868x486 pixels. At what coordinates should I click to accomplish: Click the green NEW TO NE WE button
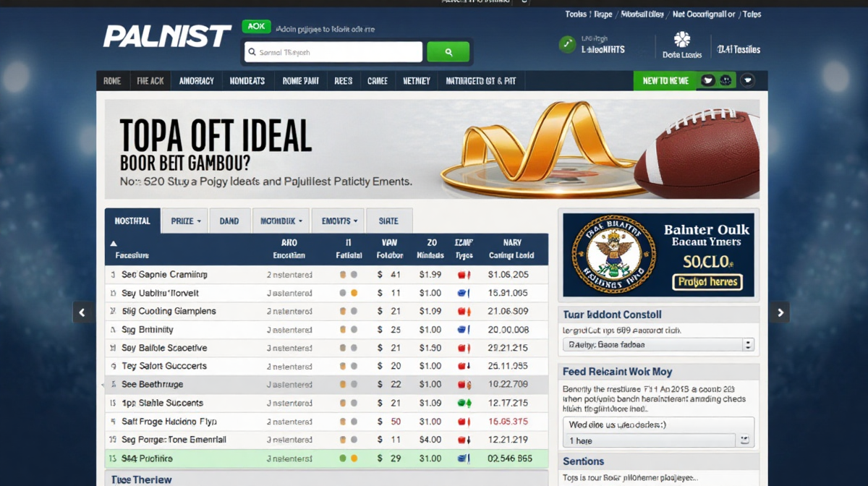(665, 81)
